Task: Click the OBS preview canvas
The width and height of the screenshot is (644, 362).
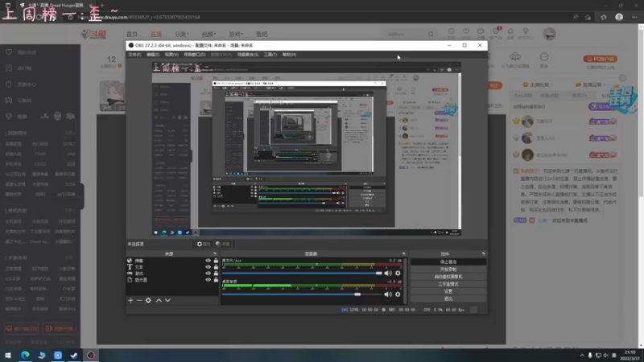Action: pos(307,149)
